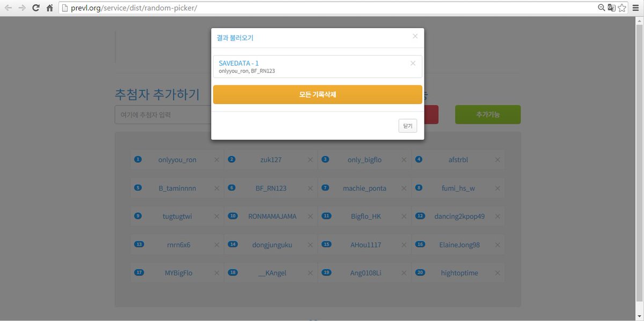Select participant entry afstrbl
Image resolution: width=644 pixels, height=321 pixels.
(458, 159)
